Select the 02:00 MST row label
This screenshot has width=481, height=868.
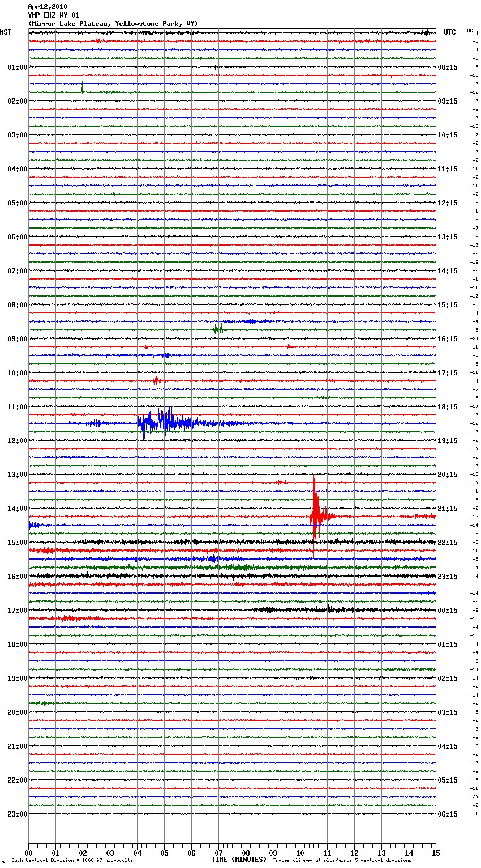[x=18, y=101]
